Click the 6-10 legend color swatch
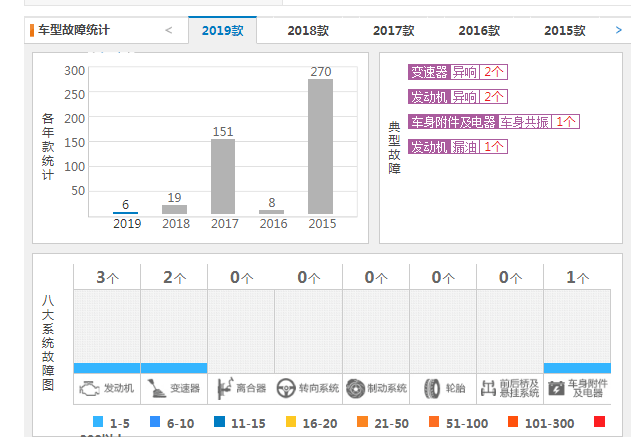Image resolution: width=631 pixels, height=437 pixels. tap(155, 422)
